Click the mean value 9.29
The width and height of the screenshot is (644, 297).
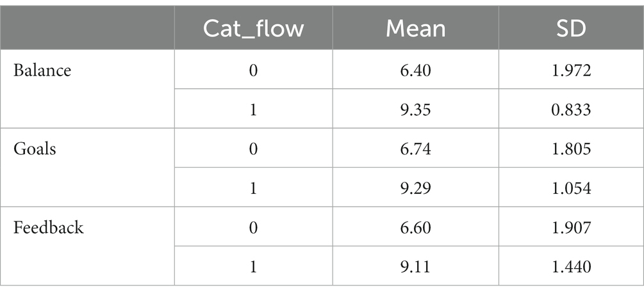click(x=416, y=188)
